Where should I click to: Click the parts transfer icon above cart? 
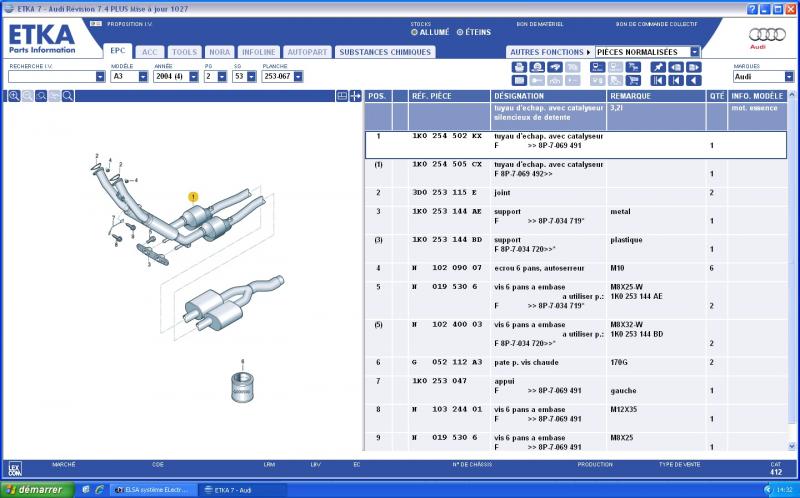point(633,67)
